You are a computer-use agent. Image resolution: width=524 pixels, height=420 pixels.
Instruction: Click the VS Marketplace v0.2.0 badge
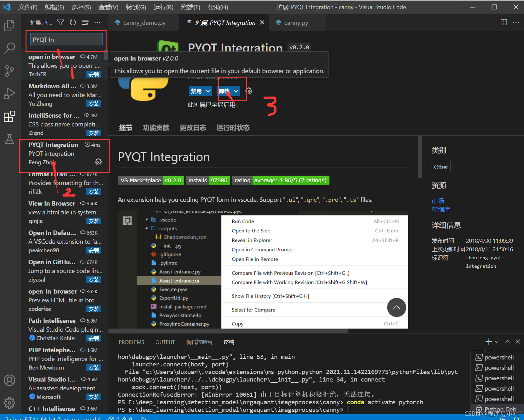pyautogui.click(x=151, y=180)
